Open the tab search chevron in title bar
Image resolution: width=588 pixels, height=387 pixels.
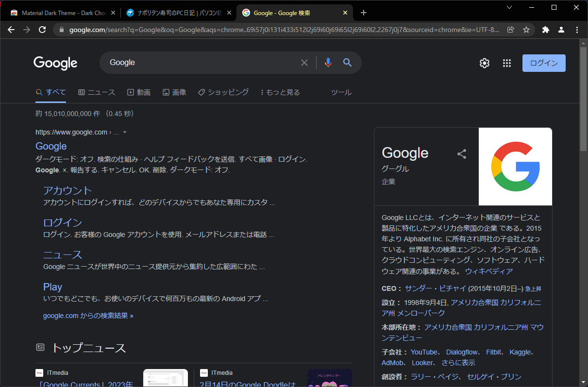point(509,7)
